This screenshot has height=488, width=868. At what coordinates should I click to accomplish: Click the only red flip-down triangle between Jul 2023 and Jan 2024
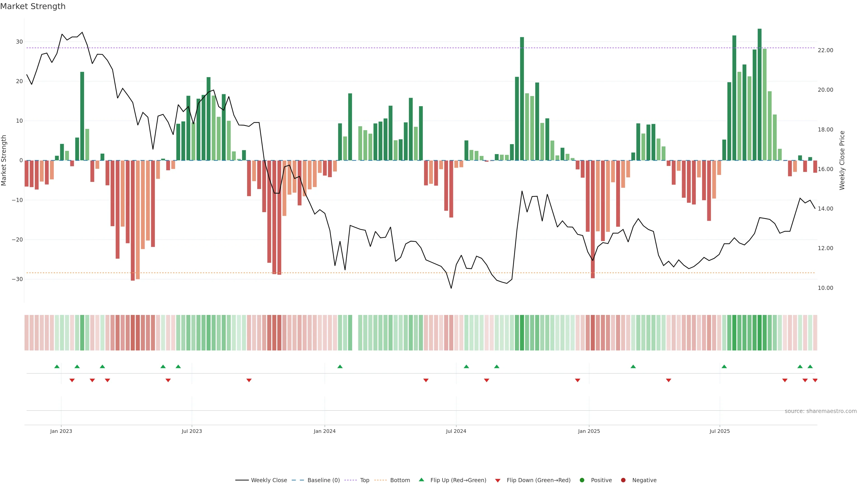point(249,380)
